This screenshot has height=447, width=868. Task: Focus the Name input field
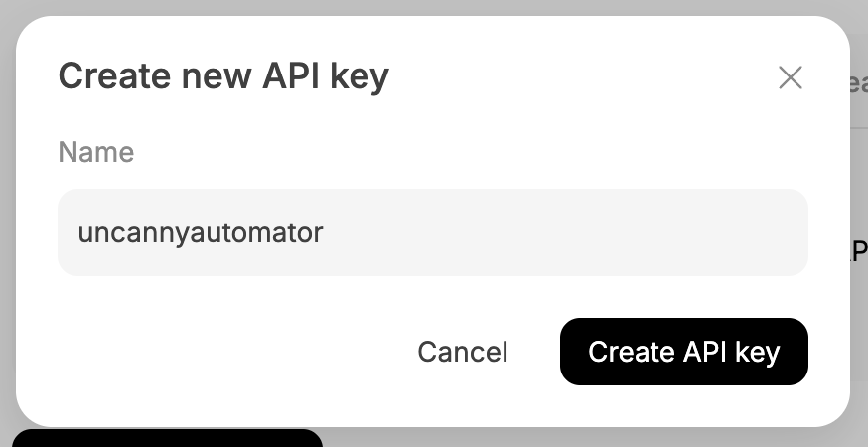point(432,232)
